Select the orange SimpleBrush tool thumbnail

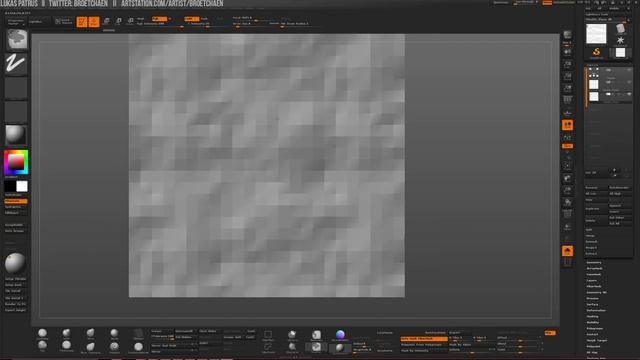point(596,53)
